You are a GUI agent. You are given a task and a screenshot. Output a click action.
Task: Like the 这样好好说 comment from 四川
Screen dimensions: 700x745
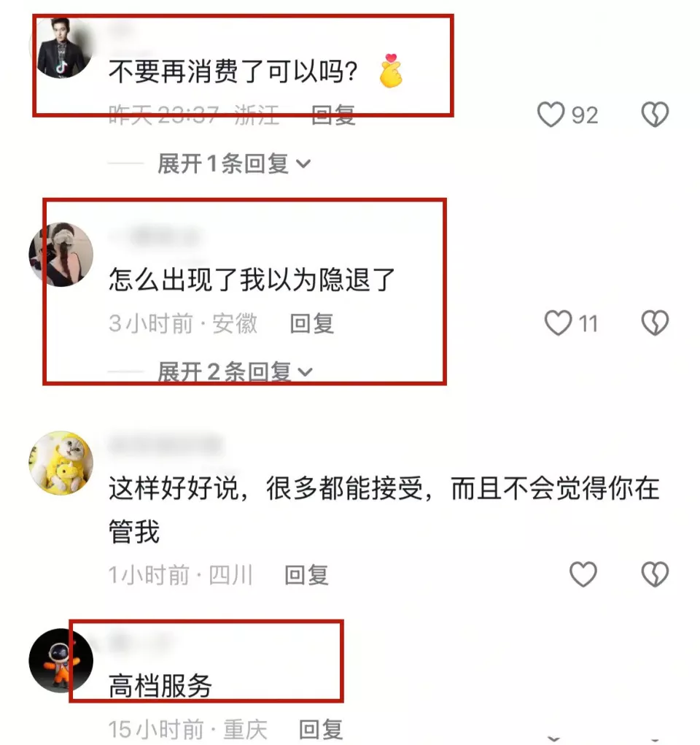click(x=583, y=574)
